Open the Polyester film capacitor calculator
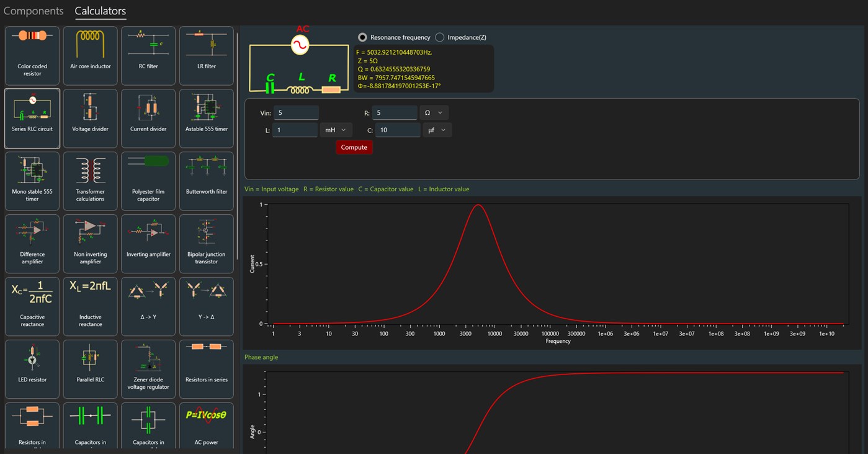The image size is (868, 454). [x=148, y=181]
